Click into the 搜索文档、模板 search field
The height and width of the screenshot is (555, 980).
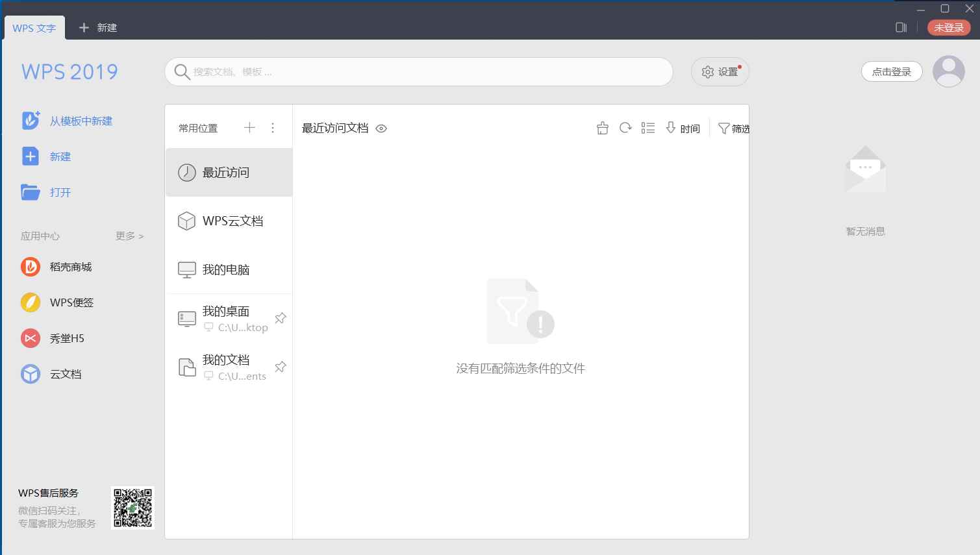point(419,71)
